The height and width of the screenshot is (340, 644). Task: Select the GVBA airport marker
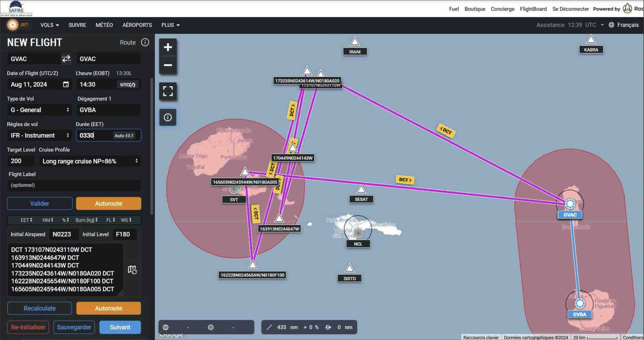pos(580,303)
